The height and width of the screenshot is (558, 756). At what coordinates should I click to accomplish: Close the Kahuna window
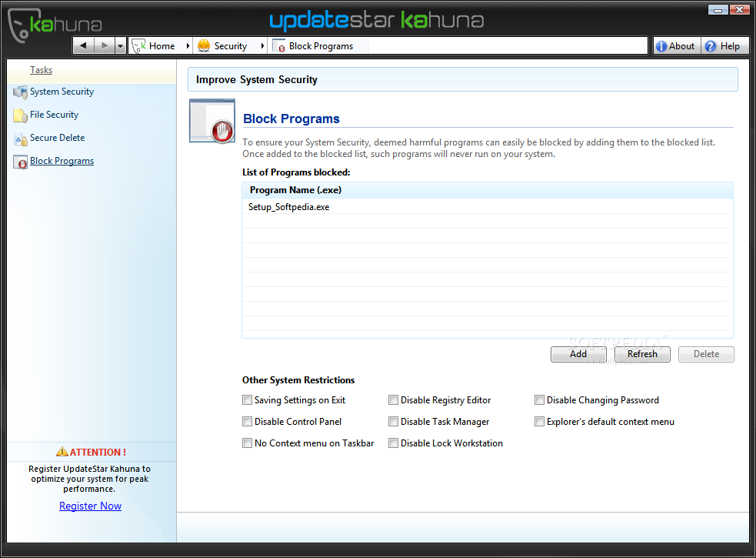click(x=739, y=9)
